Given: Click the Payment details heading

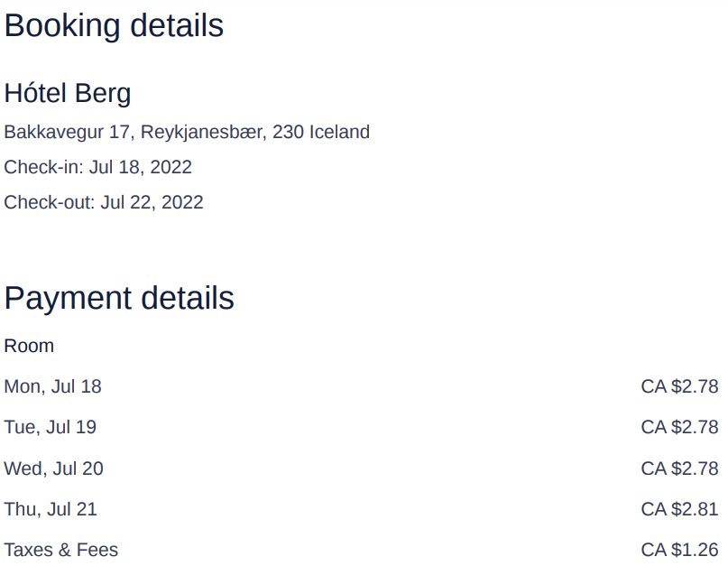Looking at the screenshot, I should click(119, 298).
